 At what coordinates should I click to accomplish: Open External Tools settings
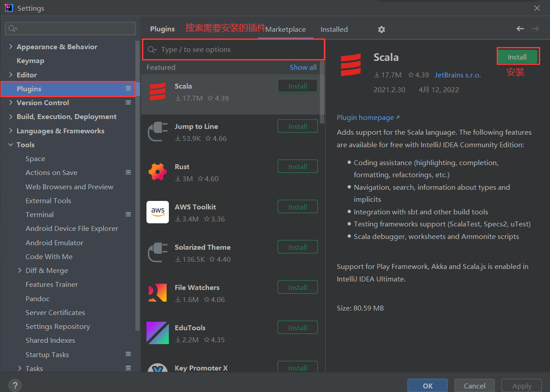(48, 200)
